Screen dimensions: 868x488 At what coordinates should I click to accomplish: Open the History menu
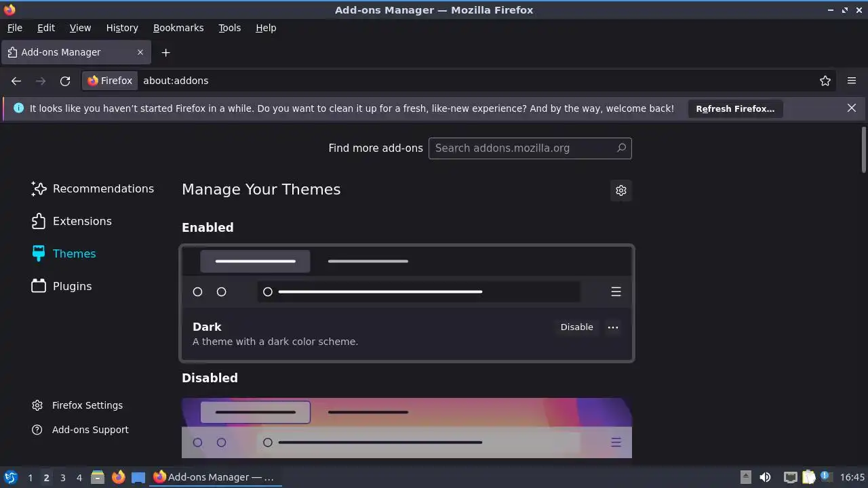coord(122,28)
